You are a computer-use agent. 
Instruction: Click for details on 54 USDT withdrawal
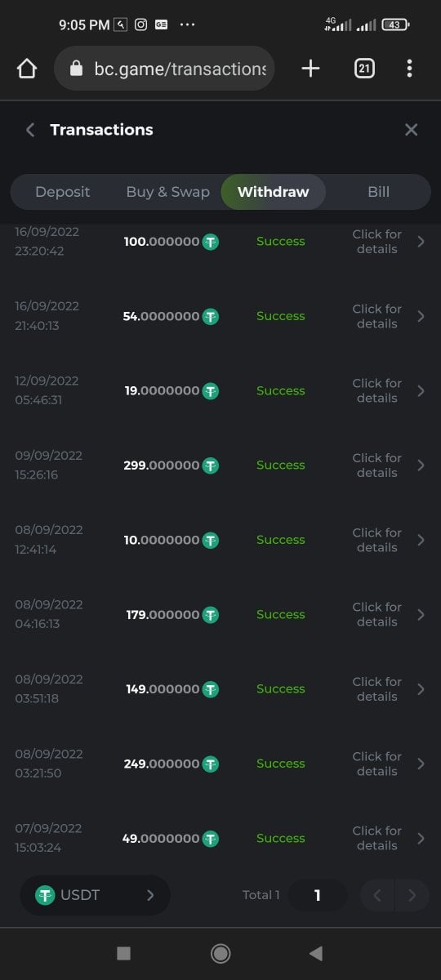coord(377,316)
